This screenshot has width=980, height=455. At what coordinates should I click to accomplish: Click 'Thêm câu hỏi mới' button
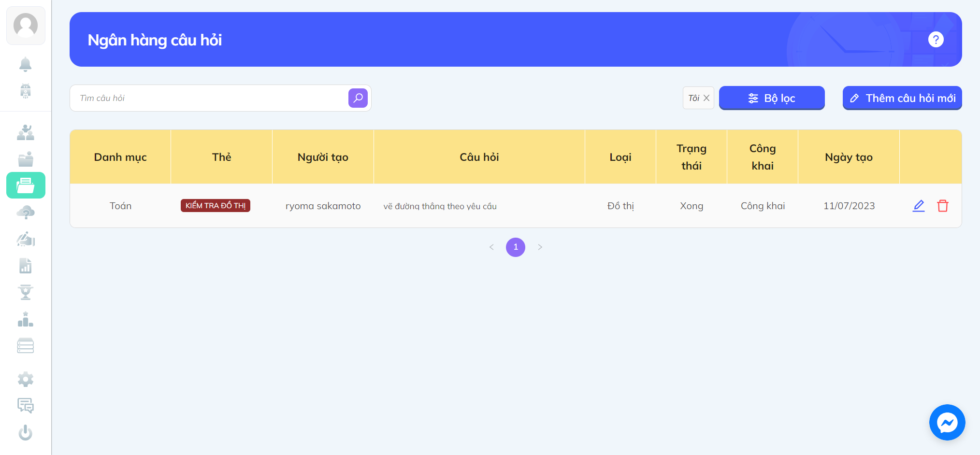point(902,98)
